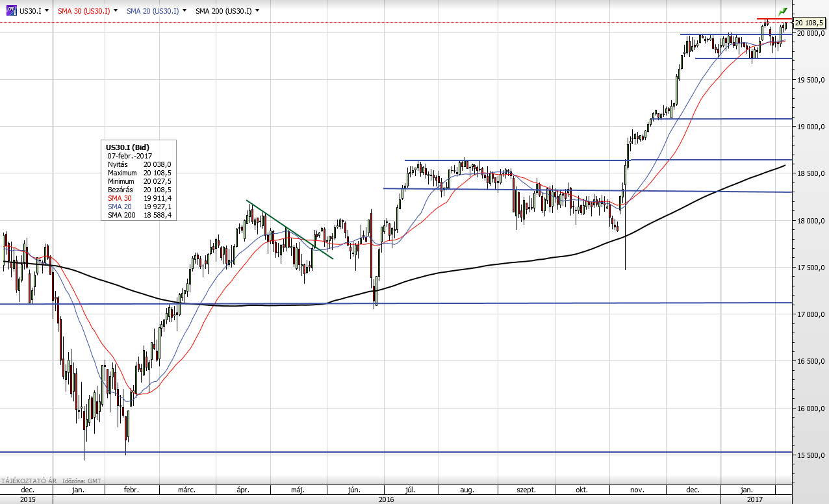
Task: Click the SMA 200 value 18 588,4
Action: (157, 215)
